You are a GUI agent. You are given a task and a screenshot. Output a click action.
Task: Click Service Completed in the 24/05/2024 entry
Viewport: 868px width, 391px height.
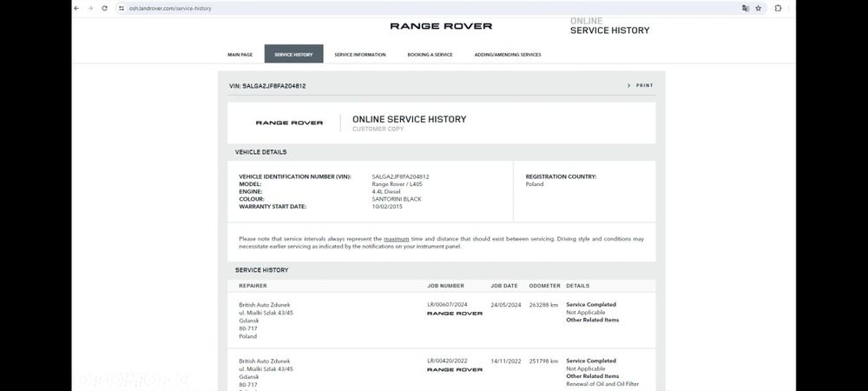pos(590,305)
